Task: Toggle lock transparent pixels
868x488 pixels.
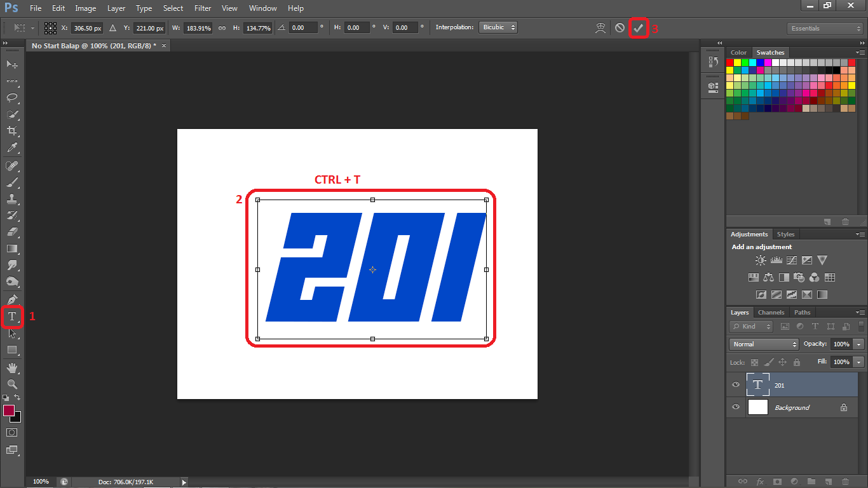Action: pos(754,362)
